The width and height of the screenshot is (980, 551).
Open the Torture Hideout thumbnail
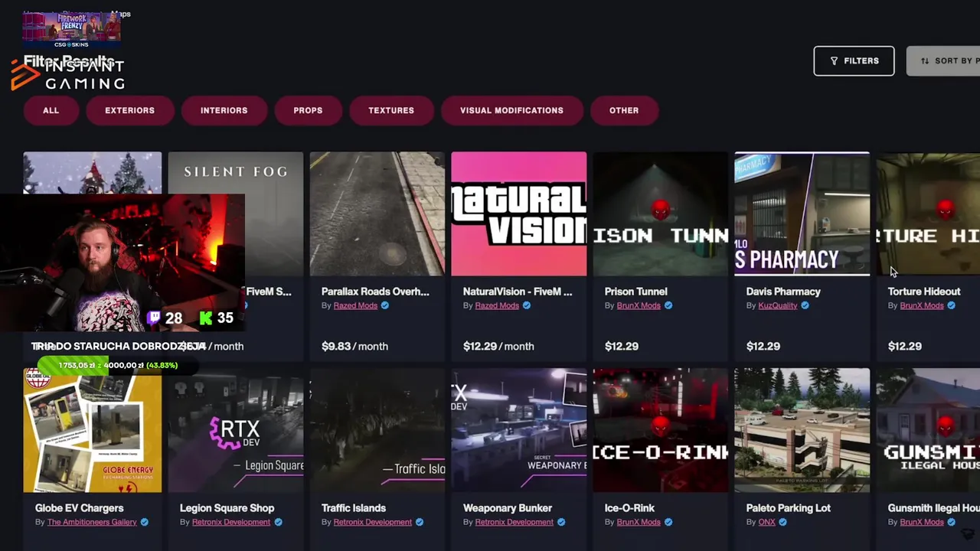(x=928, y=214)
